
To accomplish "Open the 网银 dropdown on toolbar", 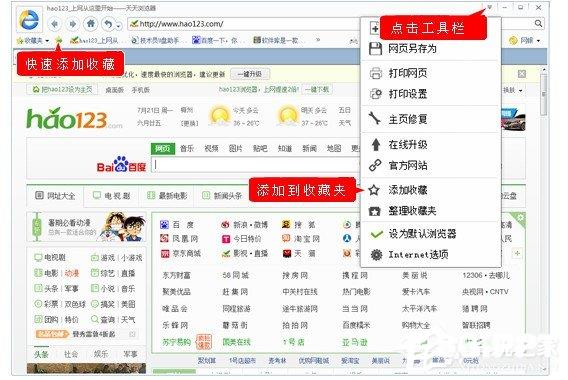I will (525, 41).
